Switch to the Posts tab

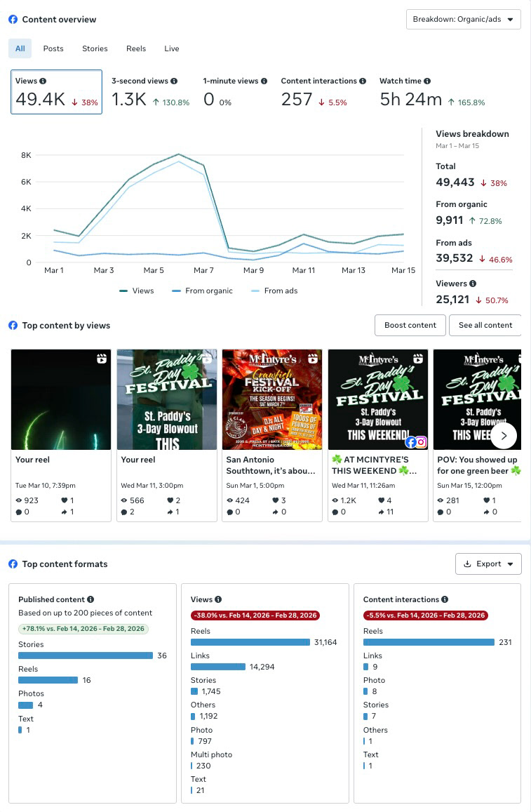pyautogui.click(x=53, y=48)
